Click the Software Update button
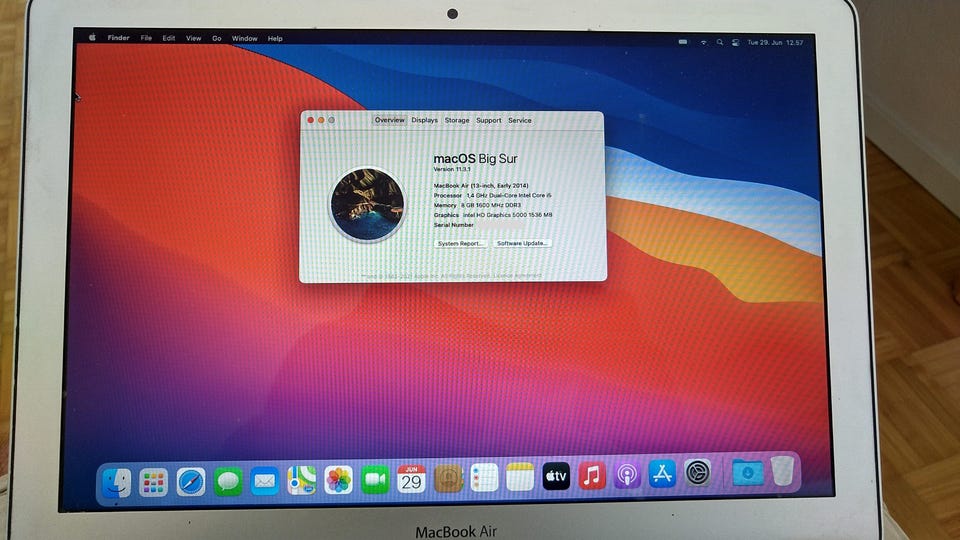960x540 pixels. click(522, 243)
